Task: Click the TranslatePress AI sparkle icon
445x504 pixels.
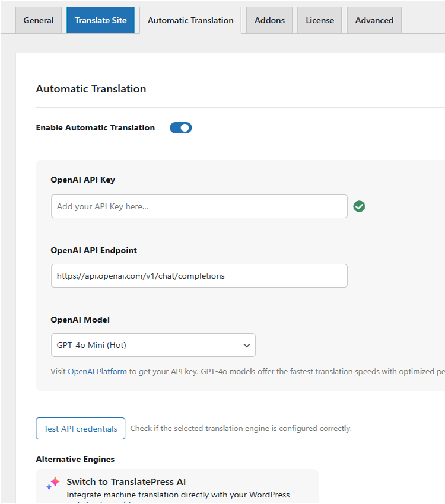Action: click(x=53, y=484)
